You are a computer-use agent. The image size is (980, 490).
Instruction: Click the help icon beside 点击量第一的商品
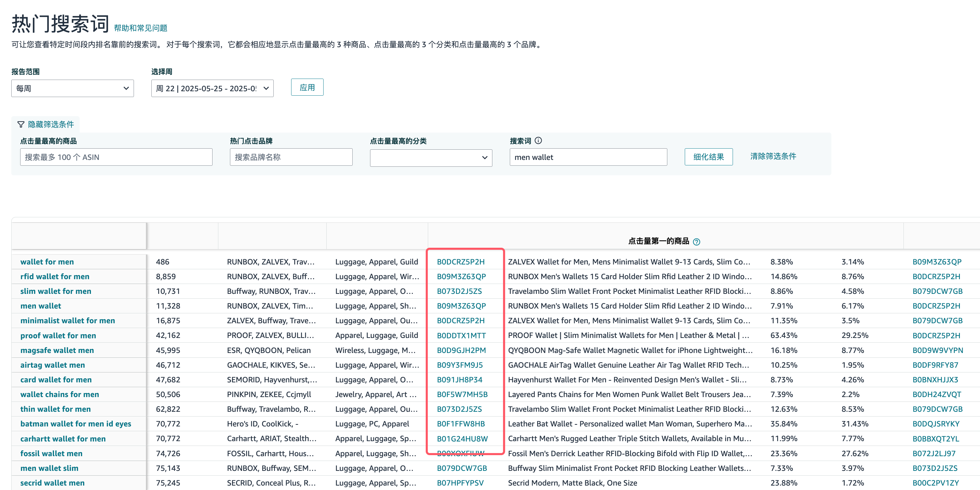coord(696,242)
